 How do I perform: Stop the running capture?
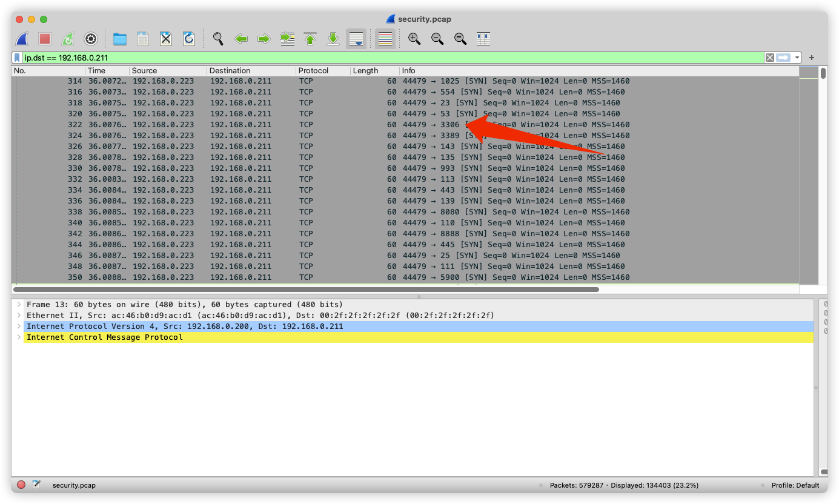pyautogui.click(x=45, y=39)
